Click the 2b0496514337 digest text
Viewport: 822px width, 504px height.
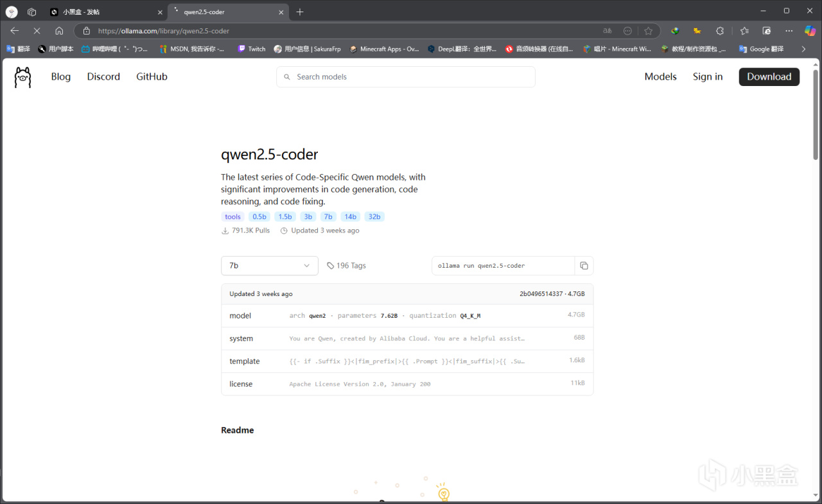pyautogui.click(x=541, y=294)
